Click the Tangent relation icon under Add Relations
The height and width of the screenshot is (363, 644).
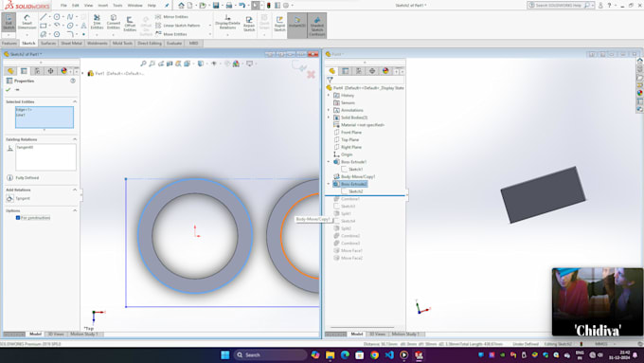point(9,198)
